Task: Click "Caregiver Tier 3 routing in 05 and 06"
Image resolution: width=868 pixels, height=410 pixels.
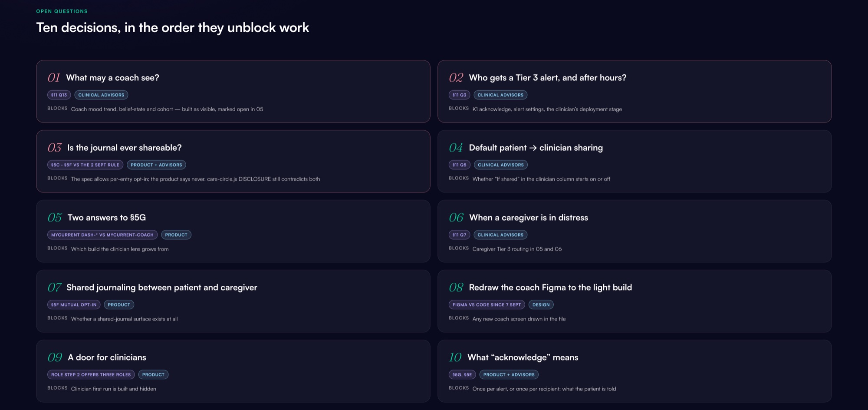Action: pos(517,249)
